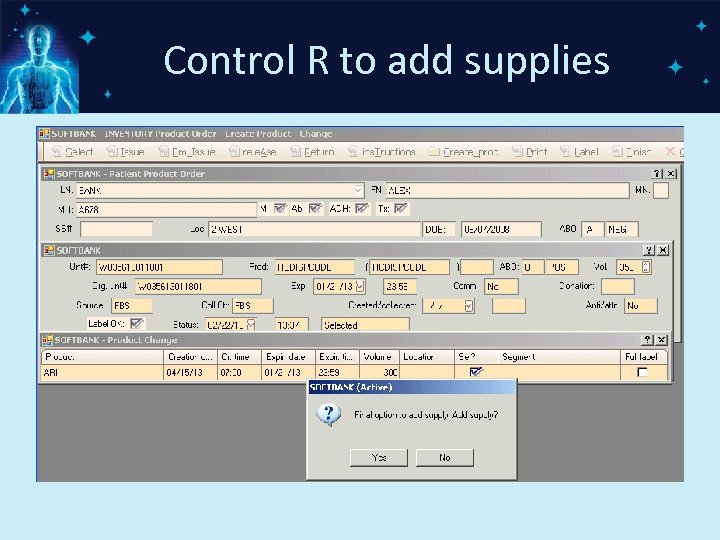Click the 300 volume cell

pyautogui.click(x=379, y=372)
